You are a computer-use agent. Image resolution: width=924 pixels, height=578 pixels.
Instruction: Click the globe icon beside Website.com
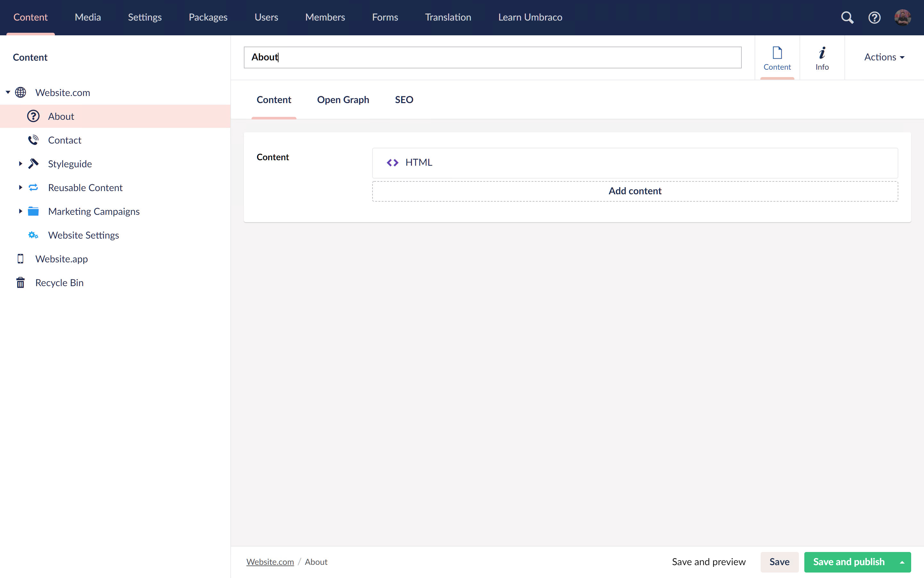(21, 92)
